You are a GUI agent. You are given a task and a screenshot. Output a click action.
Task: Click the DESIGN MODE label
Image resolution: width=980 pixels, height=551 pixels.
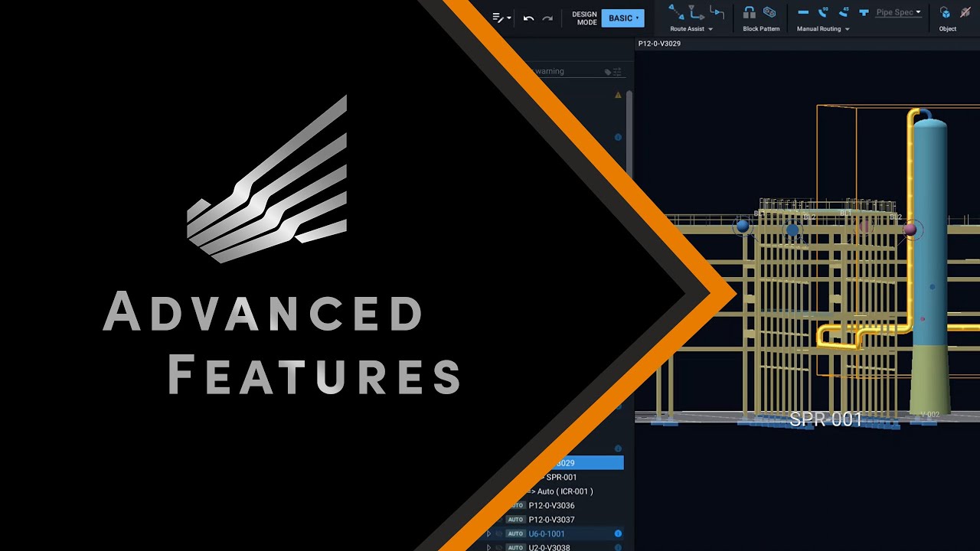point(585,18)
